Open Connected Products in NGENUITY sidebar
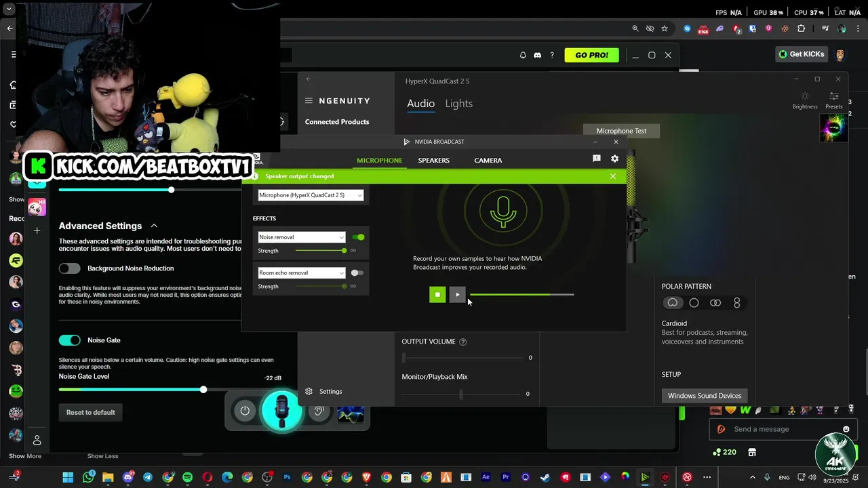Screen dimensions: 868x488 [x=337, y=122]
